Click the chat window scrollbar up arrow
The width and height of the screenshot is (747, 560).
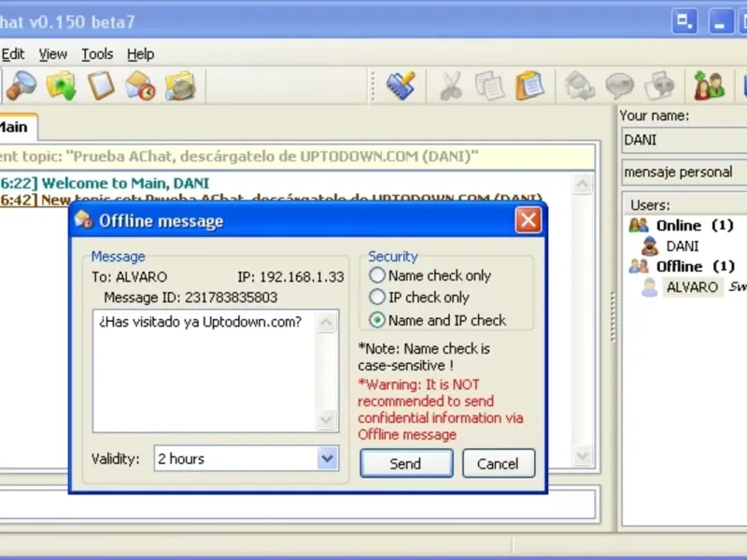pyautogui.click(x=582, y=183)
